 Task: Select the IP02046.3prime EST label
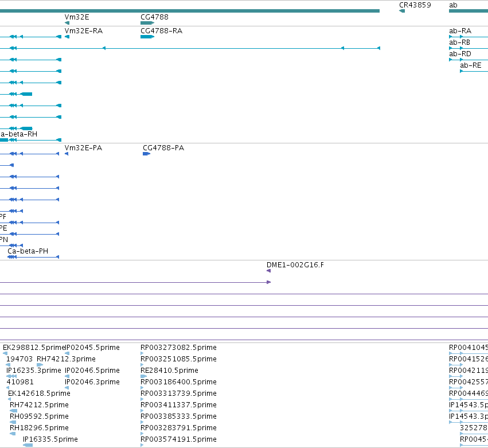click(92, 382)
